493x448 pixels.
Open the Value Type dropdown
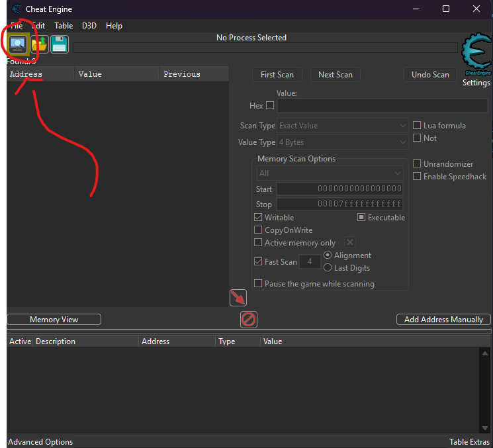(342, 142)
